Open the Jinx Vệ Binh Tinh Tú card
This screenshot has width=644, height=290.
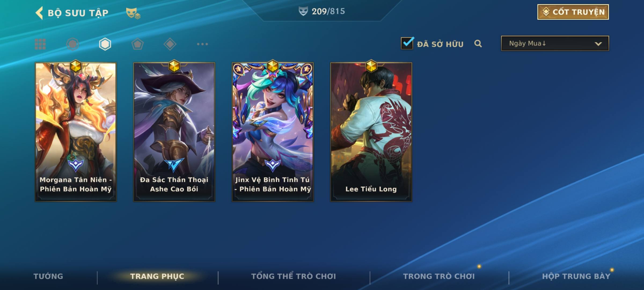coord(273,132)
